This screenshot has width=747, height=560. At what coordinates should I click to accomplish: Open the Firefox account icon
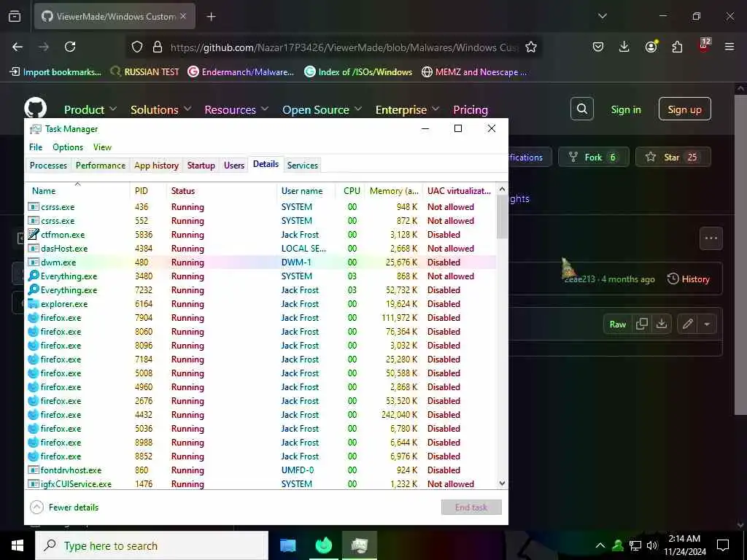[651, 46]
